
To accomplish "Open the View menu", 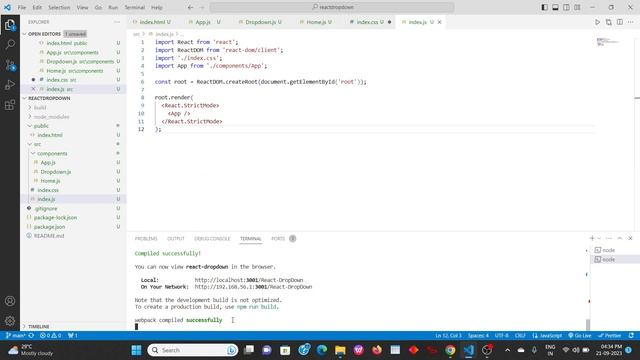I will click(x=82, y=7).
